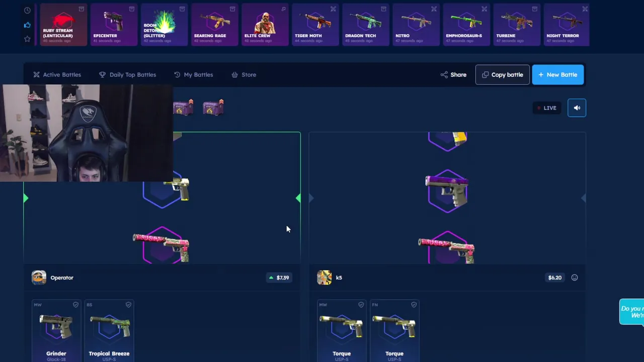Open the Tropical Breeze USP-S item card

tap(109, 331)
